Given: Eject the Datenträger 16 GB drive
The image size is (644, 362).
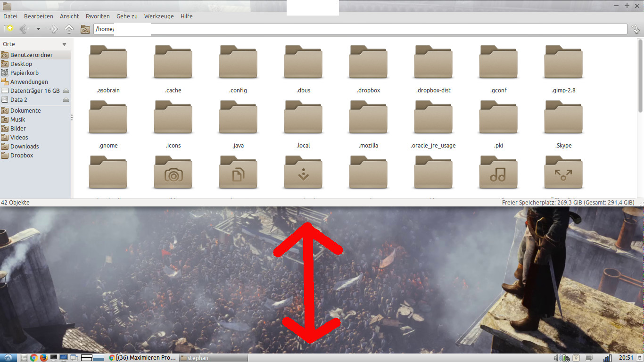Looking at the screenshot, I should 66,90.
